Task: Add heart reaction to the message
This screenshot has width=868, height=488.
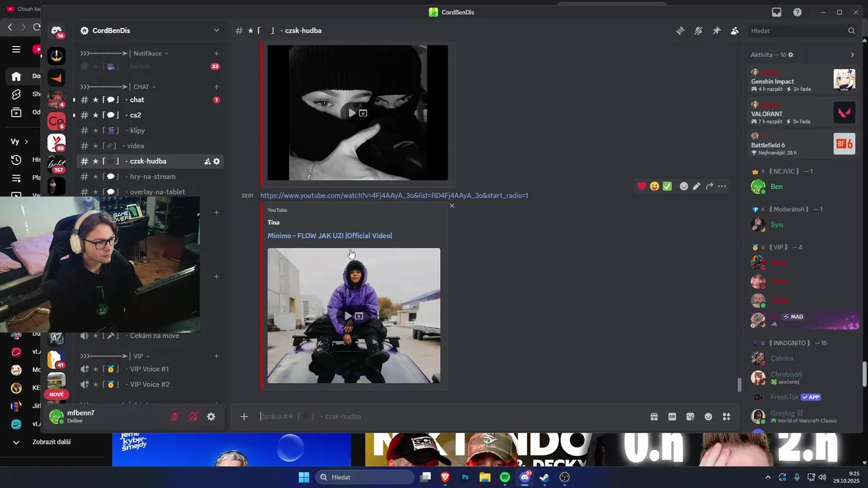Action: (642, 186)
